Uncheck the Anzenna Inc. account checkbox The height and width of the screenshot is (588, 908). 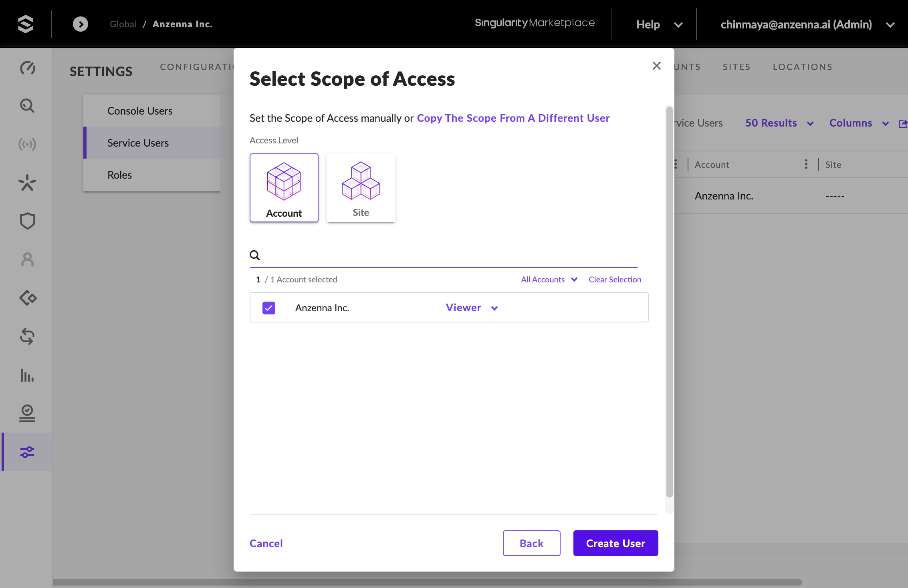(x=269, y=308)
